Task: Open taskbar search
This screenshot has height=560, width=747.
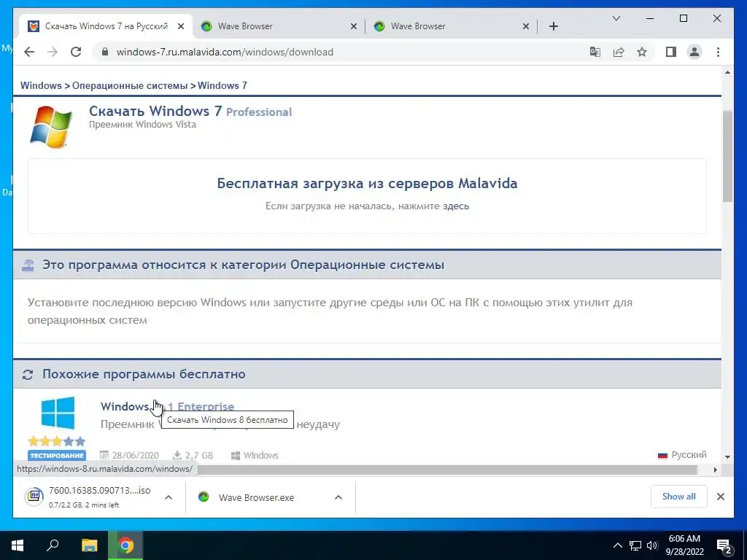Action: pyautogui.click(x=53, y=545)
